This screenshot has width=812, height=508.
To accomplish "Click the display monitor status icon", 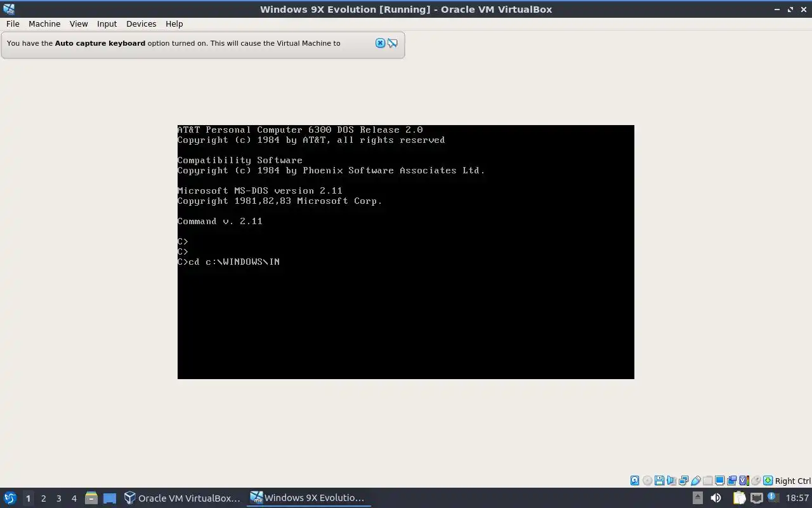I will [x=719, y=481].
